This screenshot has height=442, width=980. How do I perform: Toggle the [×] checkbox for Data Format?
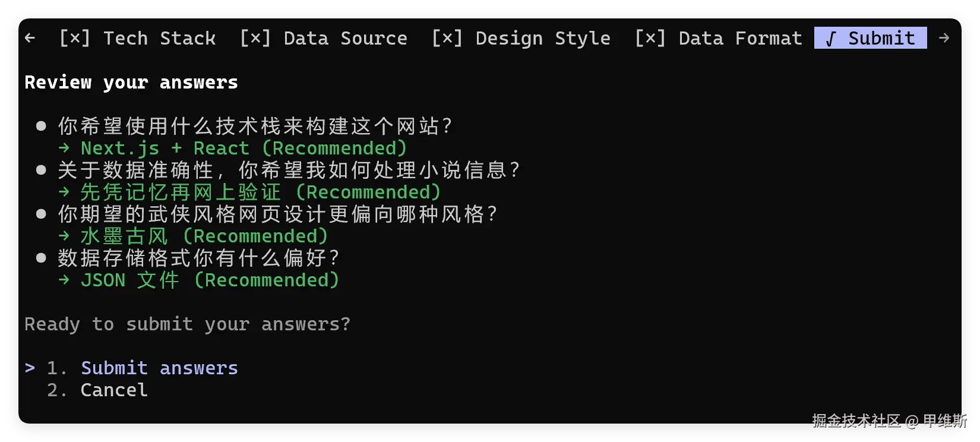pyautogui.click(x=650, y=39)
